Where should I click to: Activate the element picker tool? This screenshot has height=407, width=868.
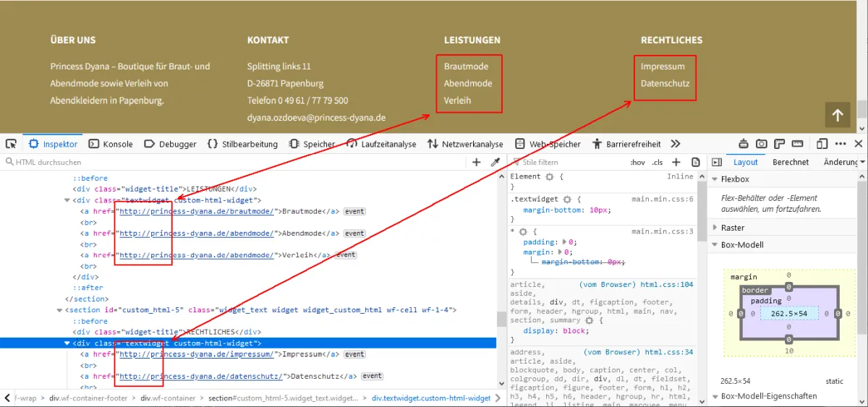11,144
